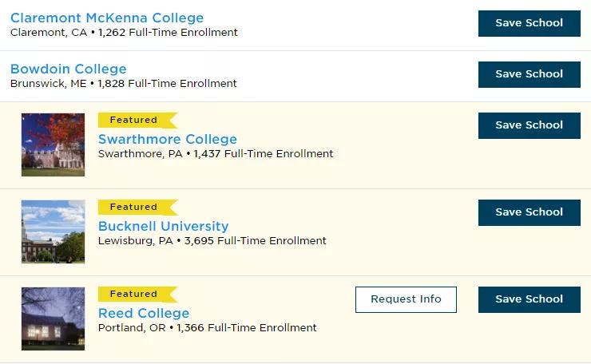Viewport: 591px width, 364px height.
Task: Click the Reed College campus thumbnail
Action: [x=53, y=318]
